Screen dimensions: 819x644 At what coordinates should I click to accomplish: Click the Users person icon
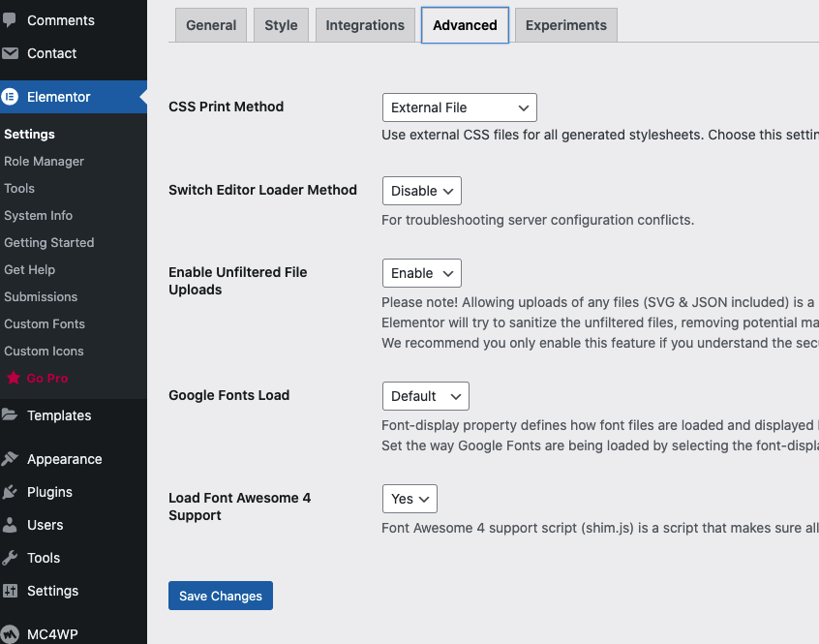coord(10,525)
